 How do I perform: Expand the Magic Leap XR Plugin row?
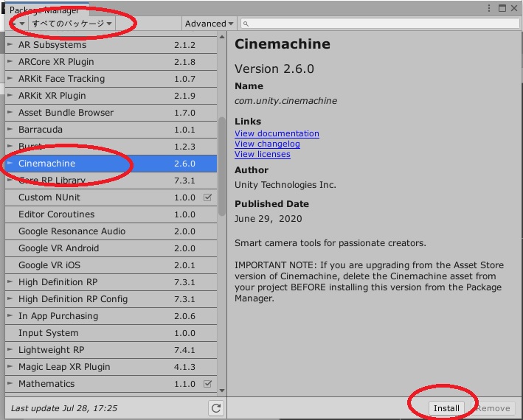pyautogui.click(x=10, y=366)
